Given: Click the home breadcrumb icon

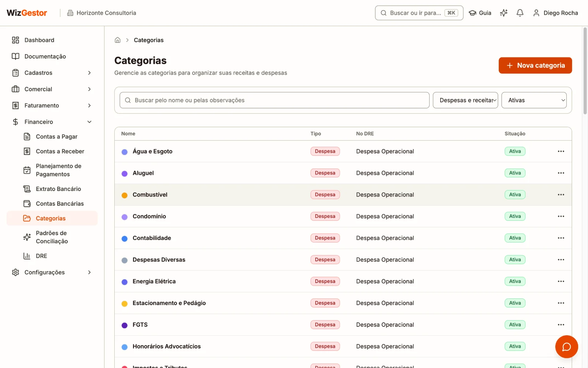Looking at the screenshot, I should point(118,40).
